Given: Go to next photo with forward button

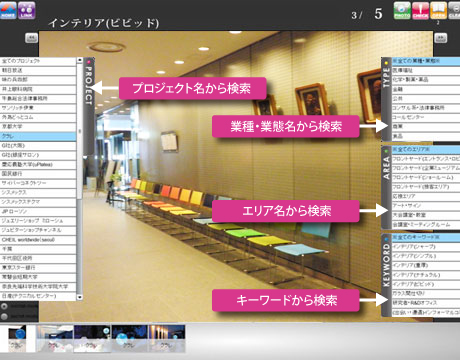Looking at the screenshot, I should [441, 38].
